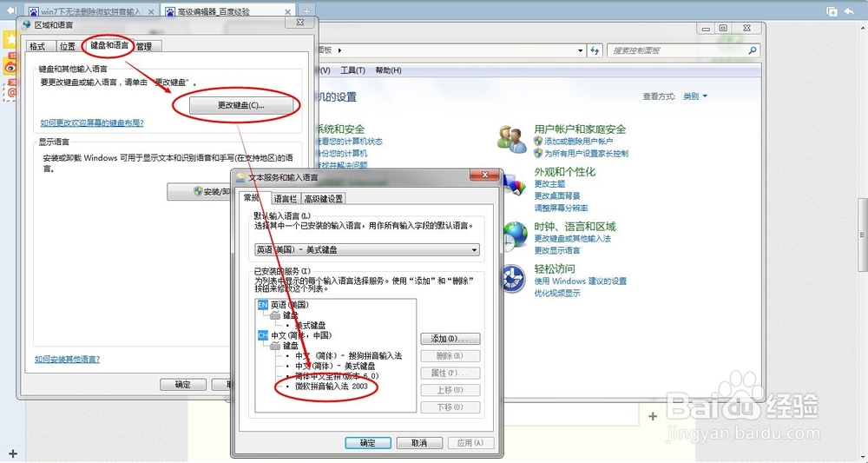Click the 下移(O) button
Viewport: 868px width, 463px height.
(450, 407)
